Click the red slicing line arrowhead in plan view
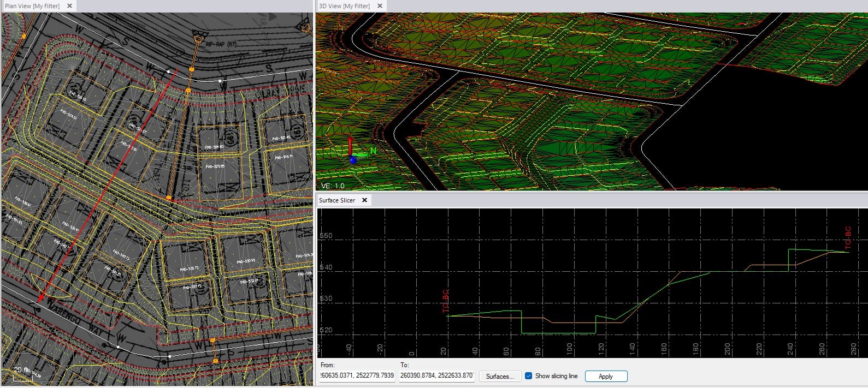This screenshot has height=388, width=868. coord(41,298)
